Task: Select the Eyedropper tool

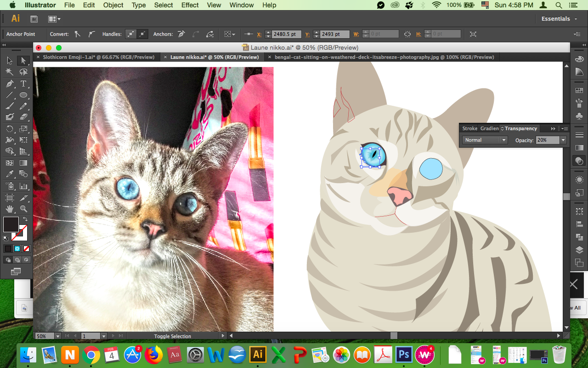Action: coord(10,174)
